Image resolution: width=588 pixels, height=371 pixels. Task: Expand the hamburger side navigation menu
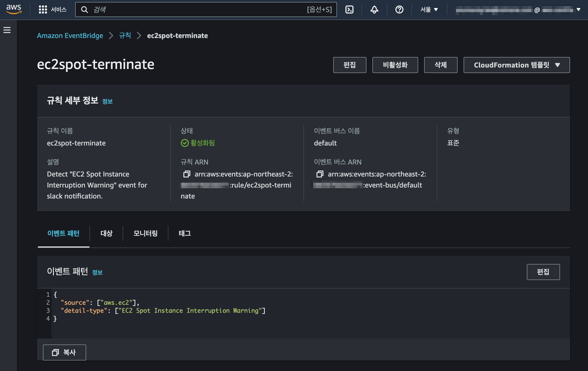pos(7,30)
